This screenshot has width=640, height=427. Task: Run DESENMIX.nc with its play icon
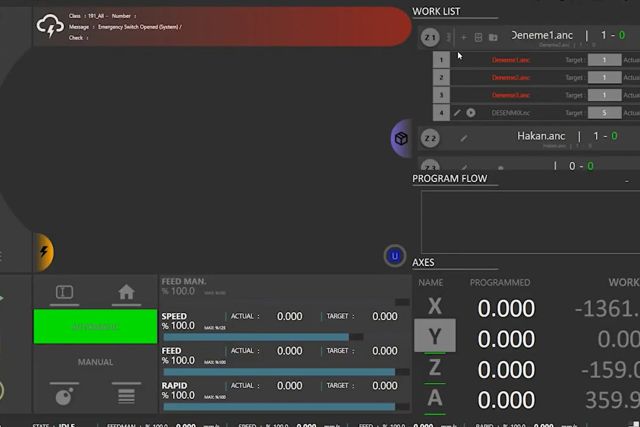[x=471, y=113]
